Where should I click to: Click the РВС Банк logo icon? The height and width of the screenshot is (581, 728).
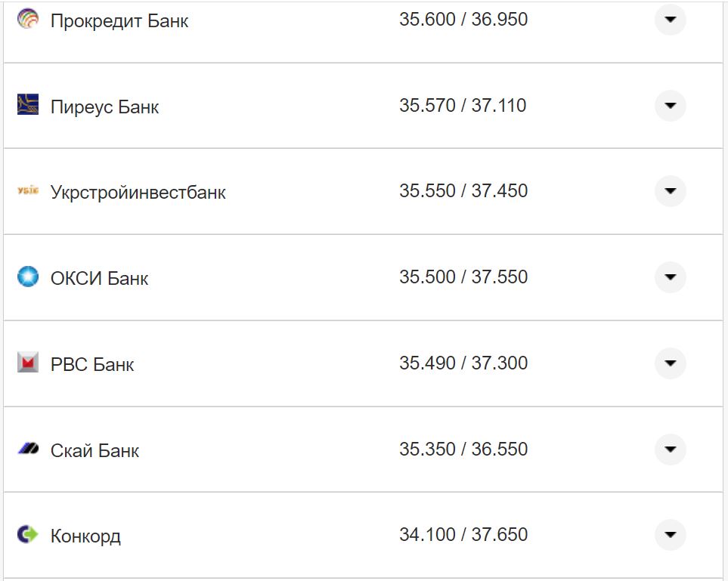point(28,363)
